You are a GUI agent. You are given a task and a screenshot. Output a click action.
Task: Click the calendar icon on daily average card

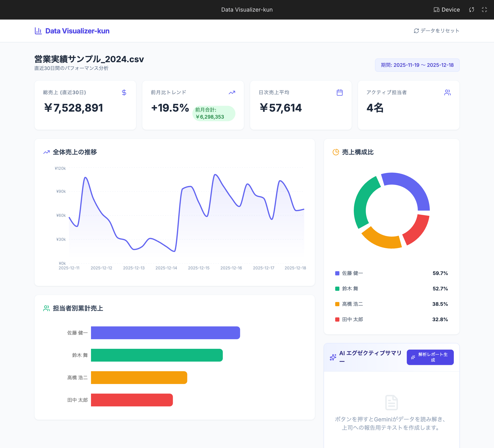339,92
